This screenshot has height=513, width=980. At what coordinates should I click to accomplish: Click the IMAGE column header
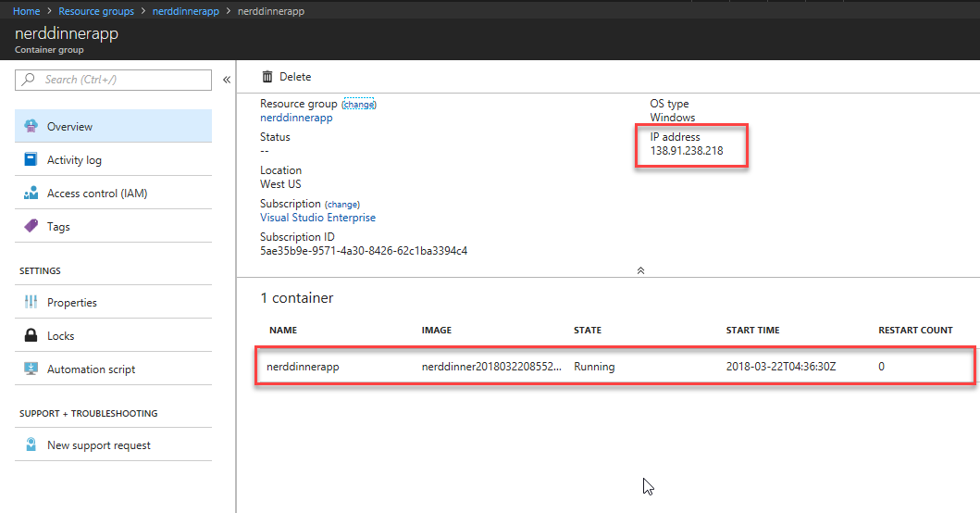pos(436,330)
